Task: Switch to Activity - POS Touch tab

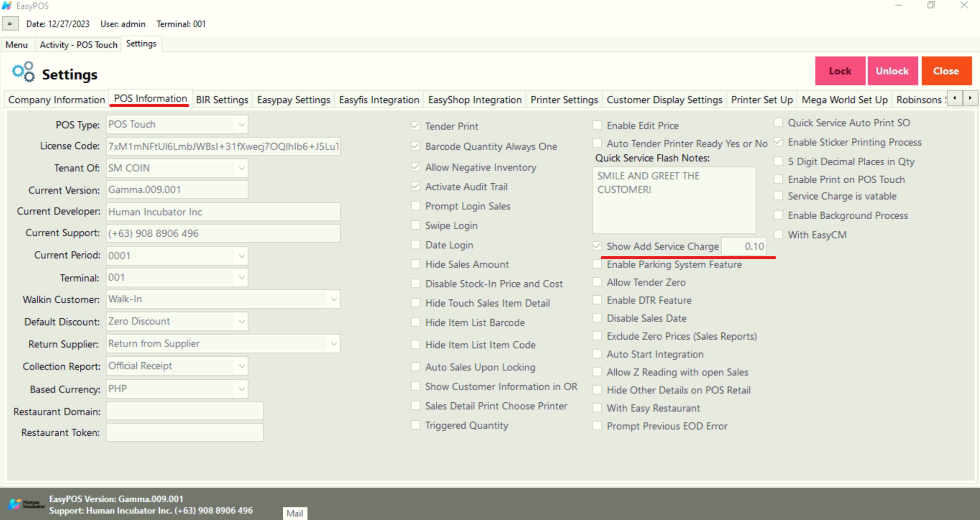Action: pyautogui.click(x=78, y=45)
